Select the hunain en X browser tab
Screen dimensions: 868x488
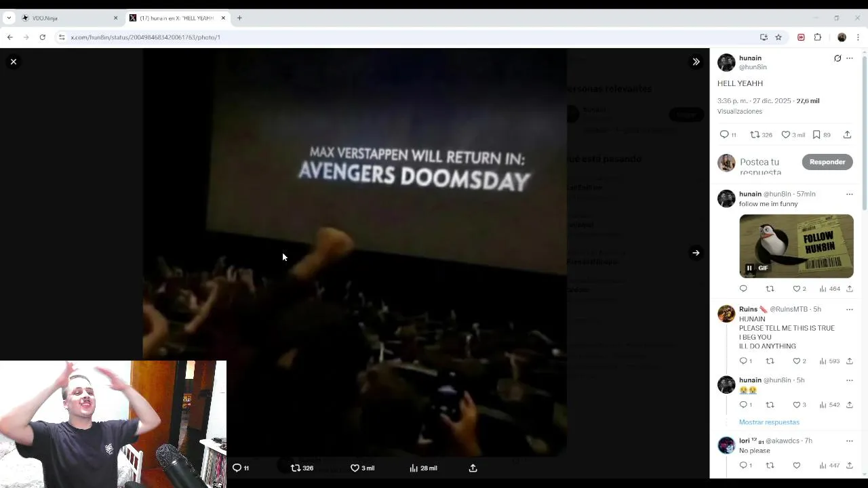pyautogui.click(x=178, y=18)
